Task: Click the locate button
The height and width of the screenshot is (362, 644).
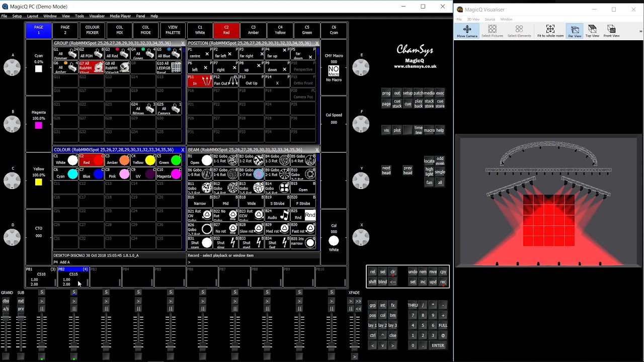Action: point(429,161)
